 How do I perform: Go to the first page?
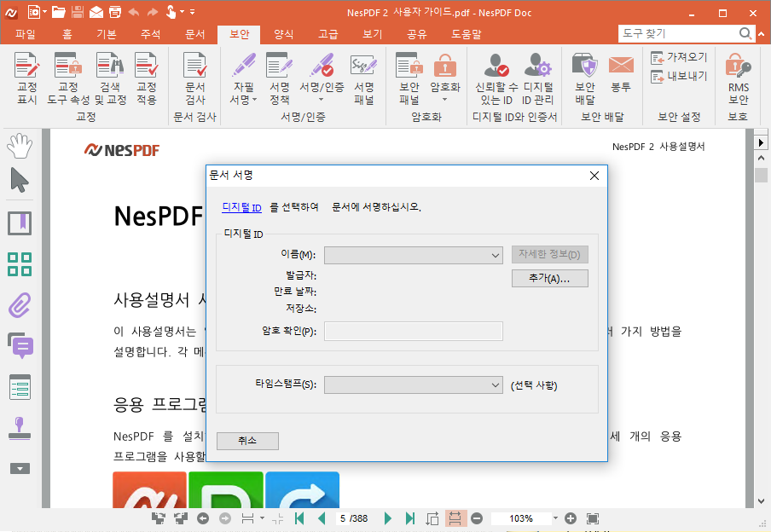299,518
